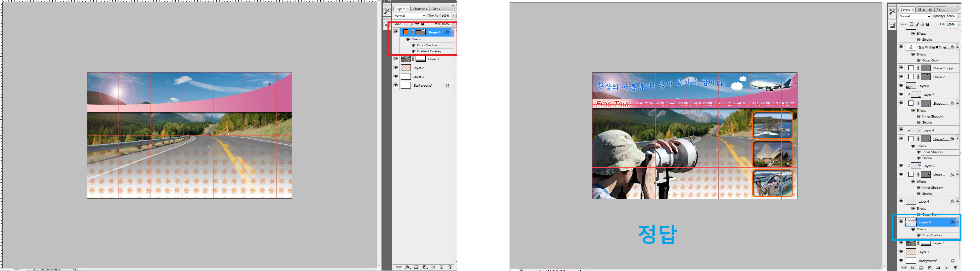Toggle the eye icon for Layer 6
Viewport: 980px width, 271px height.
pyautogui.click(x=901, y=130)
